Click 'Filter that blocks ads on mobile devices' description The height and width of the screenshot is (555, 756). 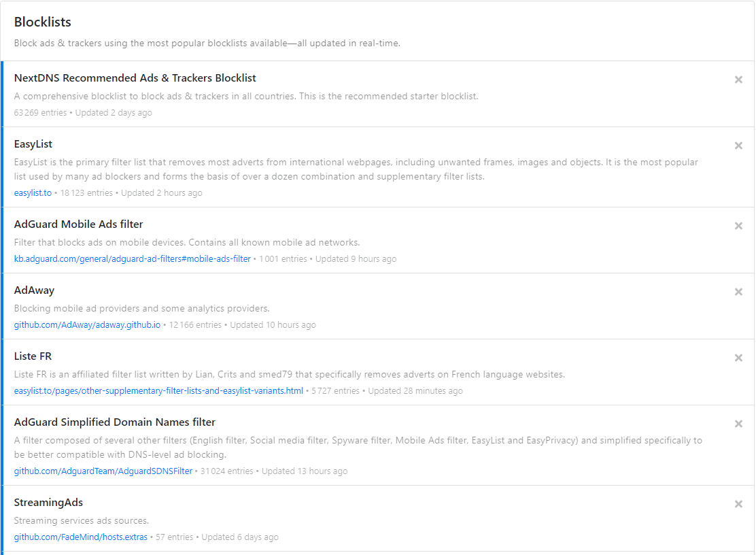187,243
